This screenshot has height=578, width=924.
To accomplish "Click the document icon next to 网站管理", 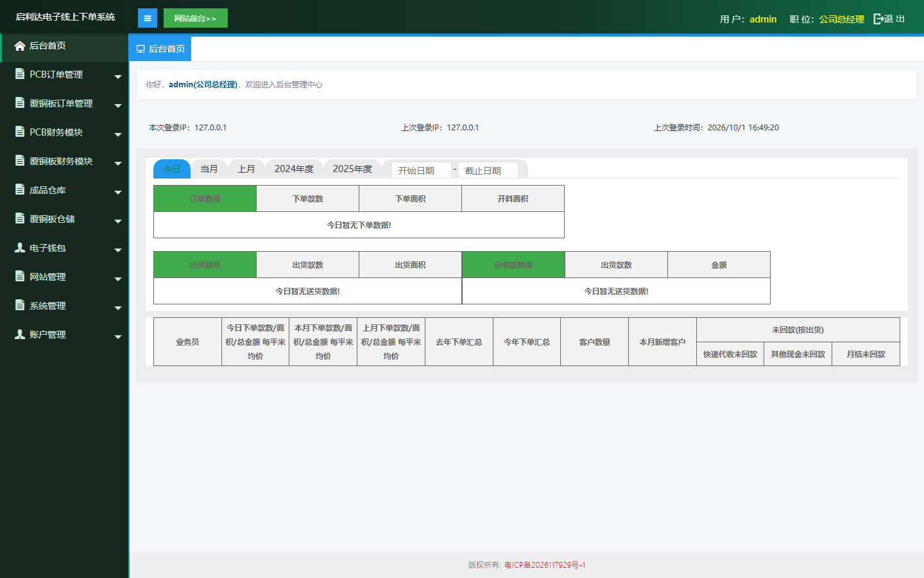I will point(20,276).
